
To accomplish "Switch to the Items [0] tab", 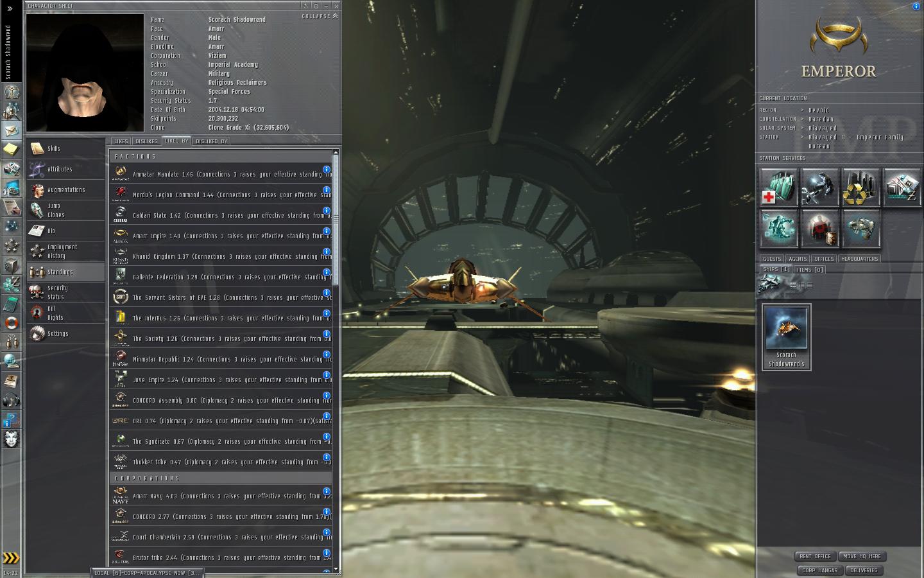I will 810,270.
